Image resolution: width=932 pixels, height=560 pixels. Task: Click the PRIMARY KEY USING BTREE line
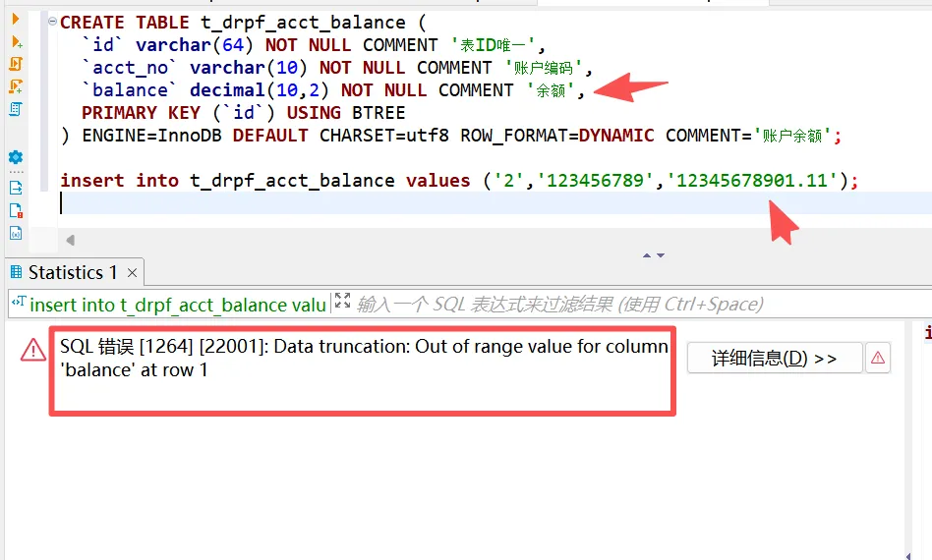pyautogui.click(x=244, y=112)
